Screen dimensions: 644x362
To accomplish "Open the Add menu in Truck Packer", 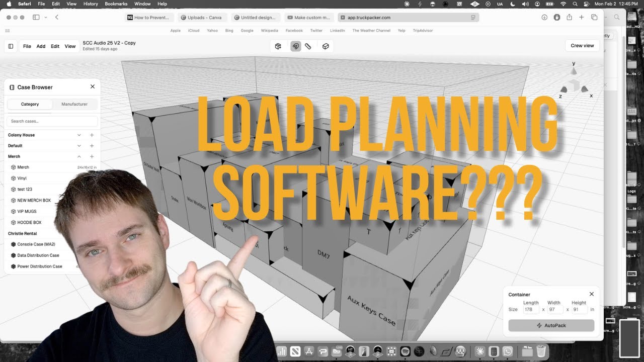I will coord(41,46).
